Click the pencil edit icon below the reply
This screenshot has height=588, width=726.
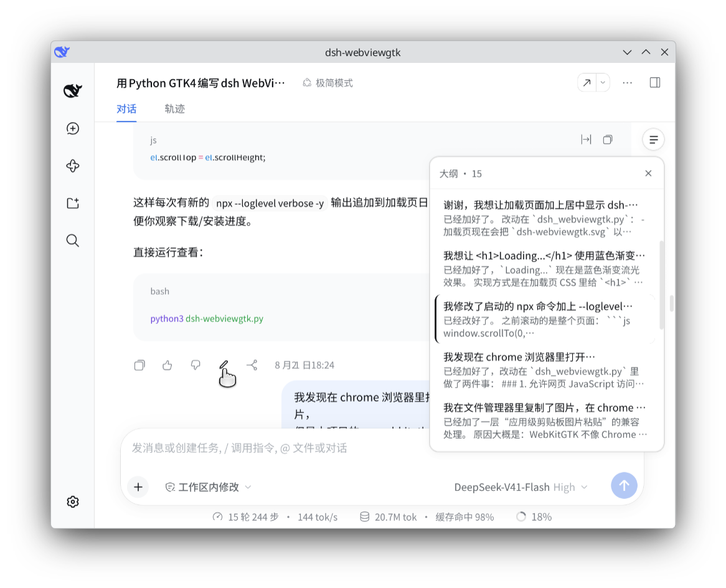point(224,365)
